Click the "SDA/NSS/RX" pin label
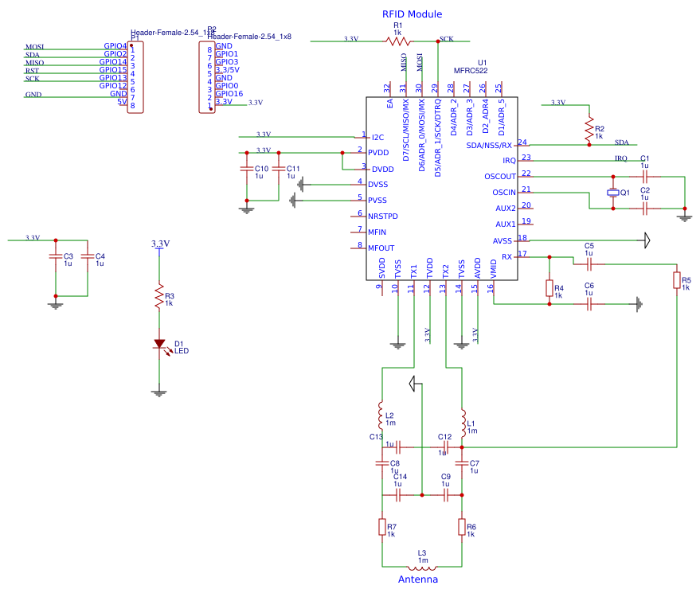 click(x=489, y=146)
